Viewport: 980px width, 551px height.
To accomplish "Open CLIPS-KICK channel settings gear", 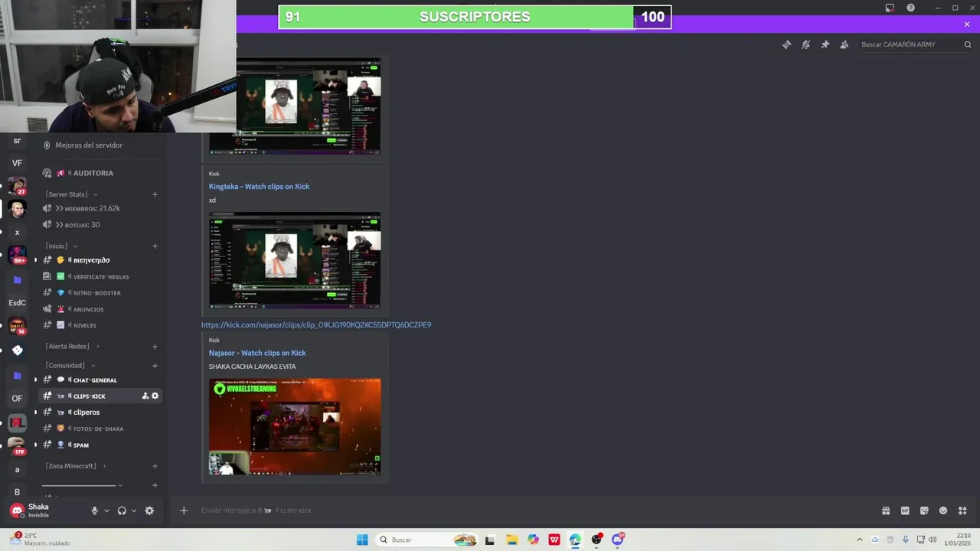I will point(155,396).
